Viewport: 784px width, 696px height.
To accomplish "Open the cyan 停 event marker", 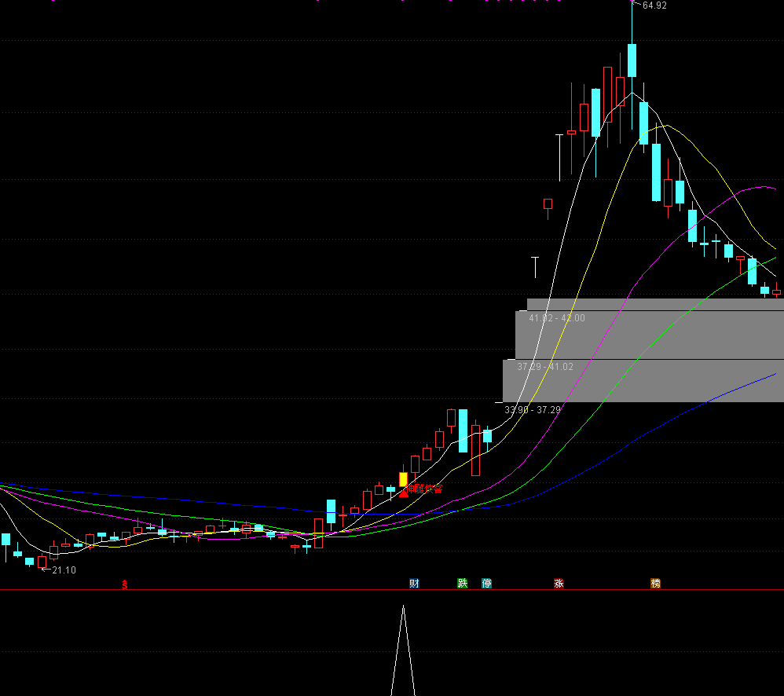I will (x=486, y=584).
